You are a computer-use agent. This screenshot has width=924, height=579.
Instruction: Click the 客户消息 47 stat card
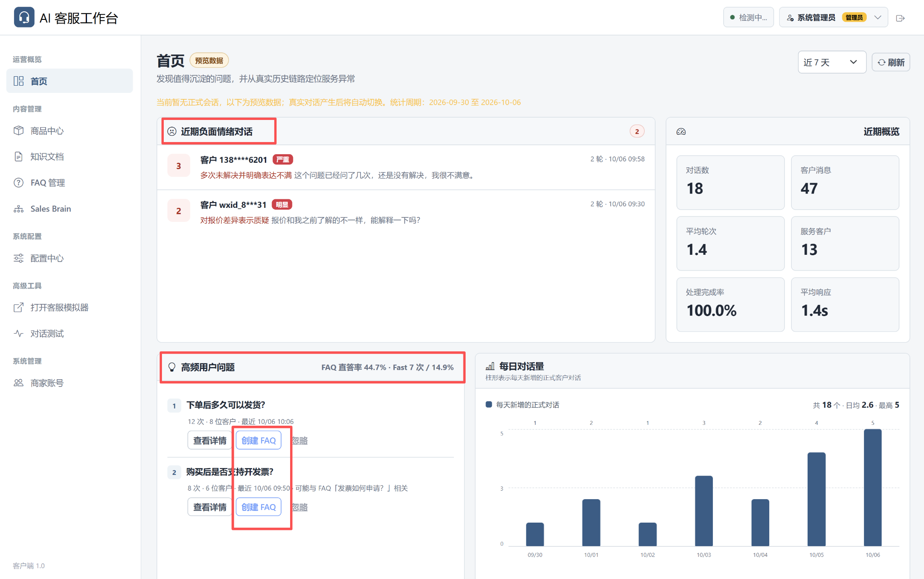click(845, 183)
